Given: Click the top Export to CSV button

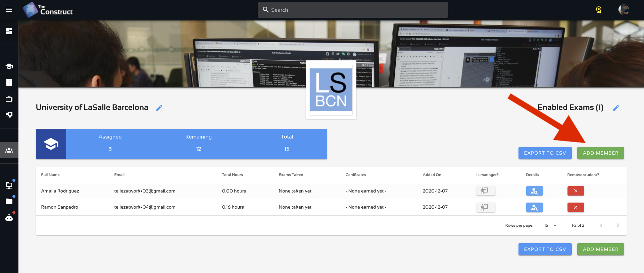Looking at the screenshot, I should pyautogui.click(x=545, y=153).
